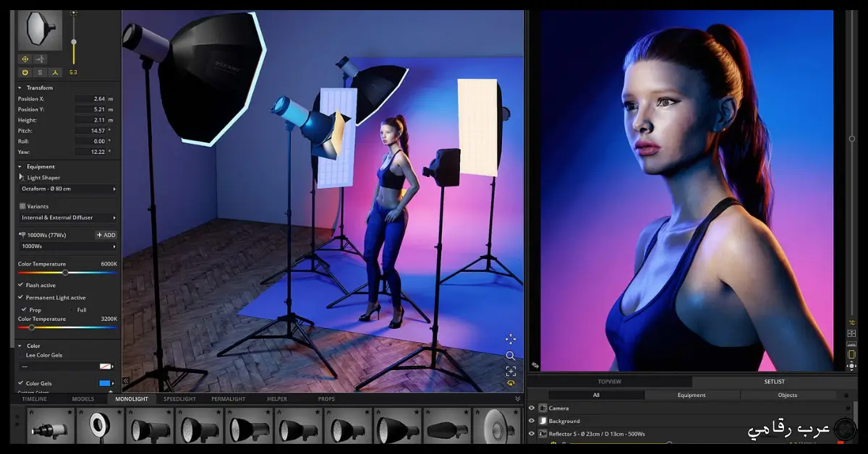Open the Octaform Ø 80 cm light shaper dropdown
The image size is (868, 454).
(68, 189)
